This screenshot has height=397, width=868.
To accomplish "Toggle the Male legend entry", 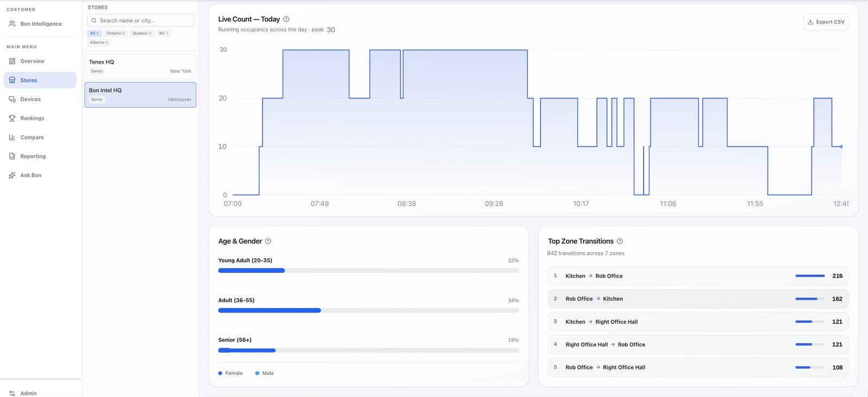I will 265,373.
